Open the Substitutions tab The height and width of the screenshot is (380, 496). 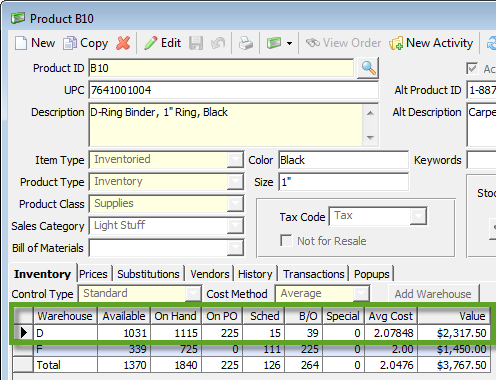click(x=148, y=274)
